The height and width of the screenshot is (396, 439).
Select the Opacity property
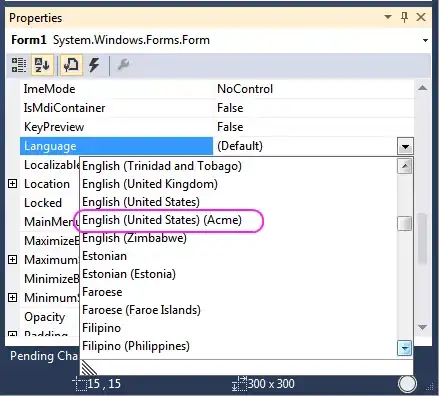[44, 317]
